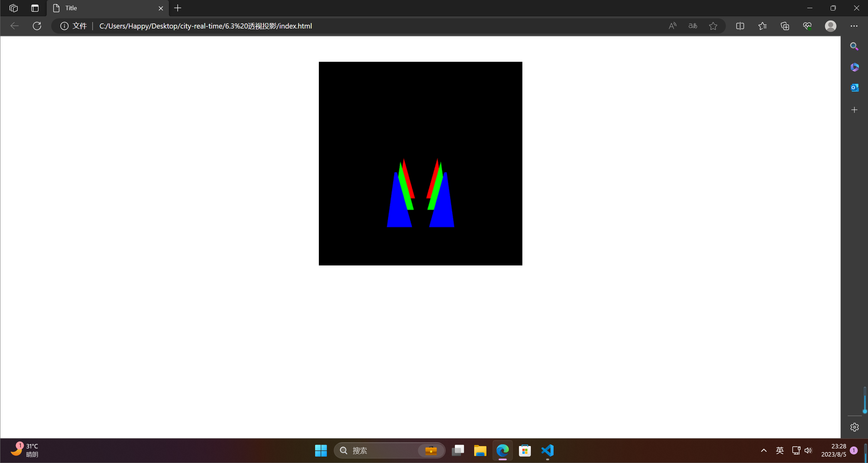868x463 pixels.
Task: Show hidden system tray icons
Action: pos(764,450)
